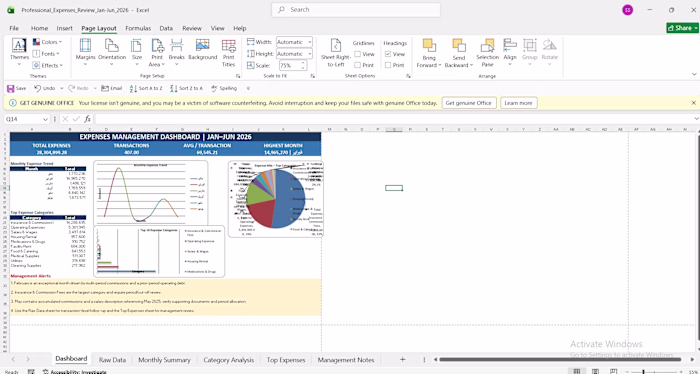Open the Selection Pane
The width and height of the screenshot is (700, 374).
tap(487, 53)
